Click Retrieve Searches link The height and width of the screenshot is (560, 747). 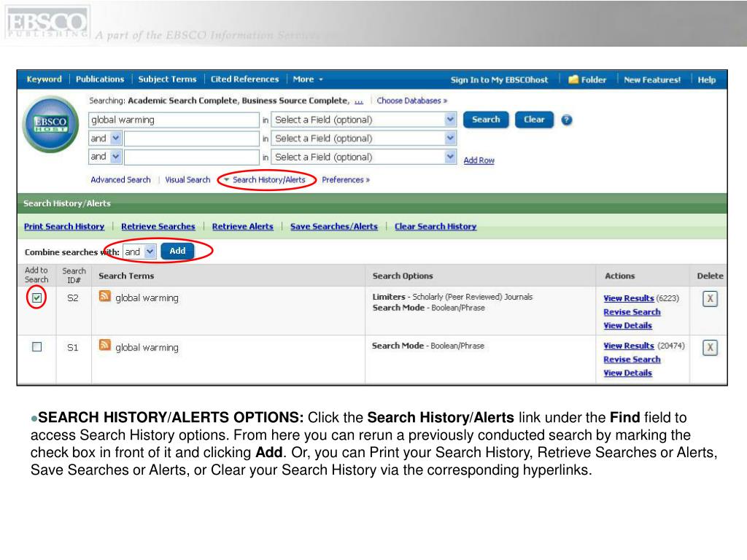[x=158, y=227]
